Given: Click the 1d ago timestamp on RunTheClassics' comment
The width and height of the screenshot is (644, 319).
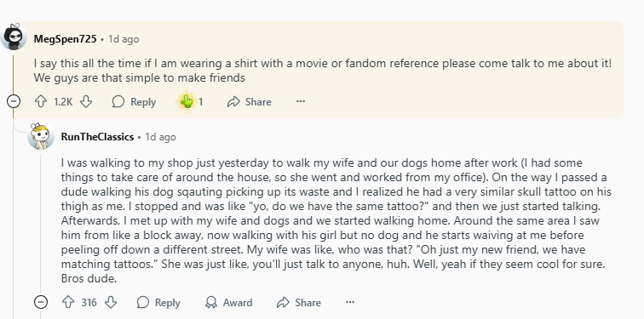Looking at the screenshot, I should [161, 137].
